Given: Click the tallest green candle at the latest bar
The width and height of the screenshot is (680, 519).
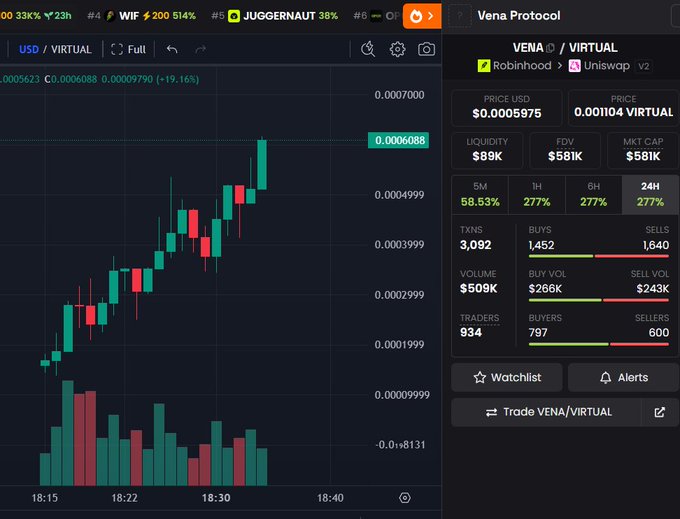Looking at the screenshot, I should click(x=262, y=164).
